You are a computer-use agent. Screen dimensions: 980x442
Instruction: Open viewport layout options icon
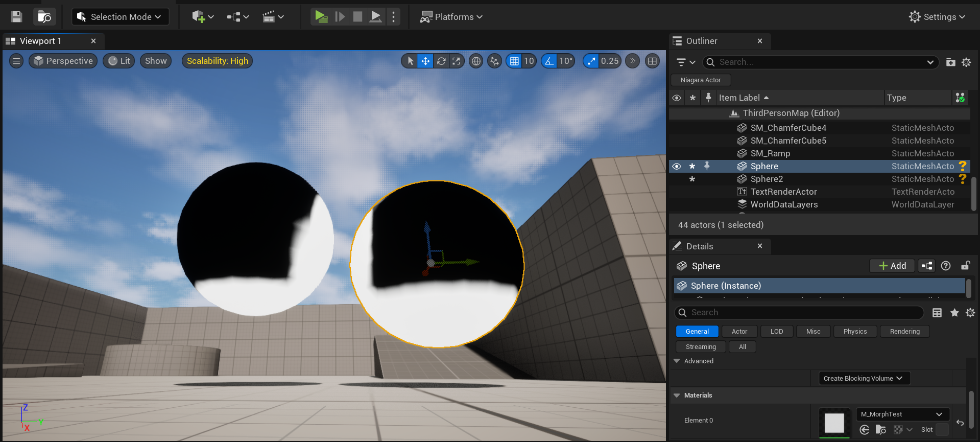coord(652,61)
